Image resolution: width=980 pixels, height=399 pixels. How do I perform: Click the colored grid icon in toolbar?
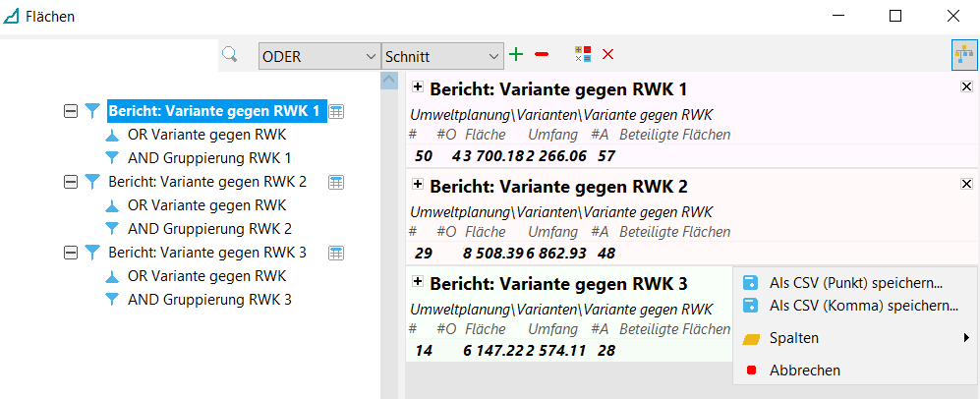tap(584, 55)
